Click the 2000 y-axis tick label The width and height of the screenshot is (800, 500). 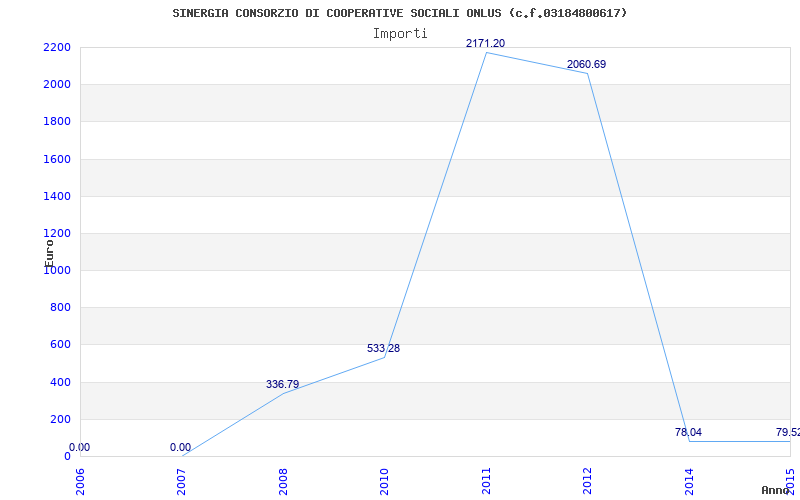click(x=57, y=85)
